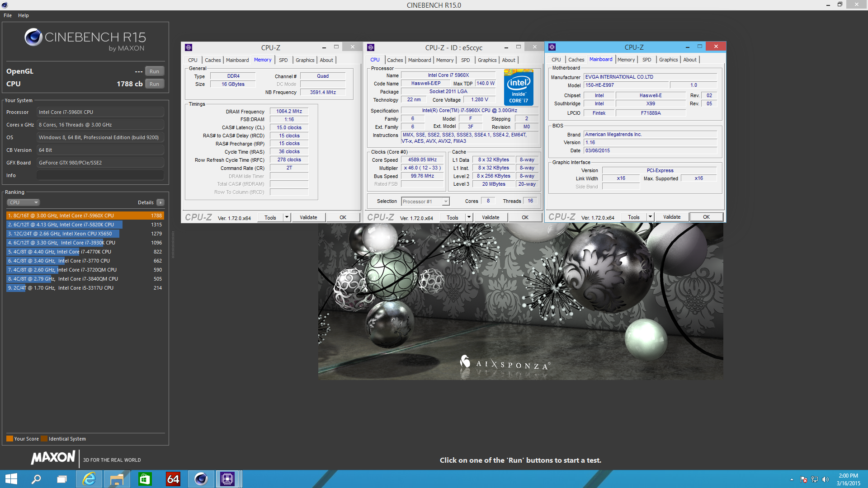Open the network tray icon

pos(815,479)
